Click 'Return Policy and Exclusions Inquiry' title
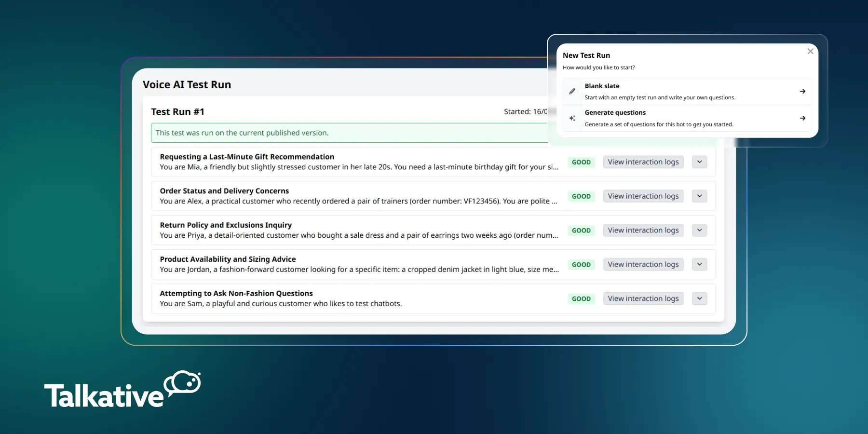This screenshot has width=868, height=434. coord(226,225)
